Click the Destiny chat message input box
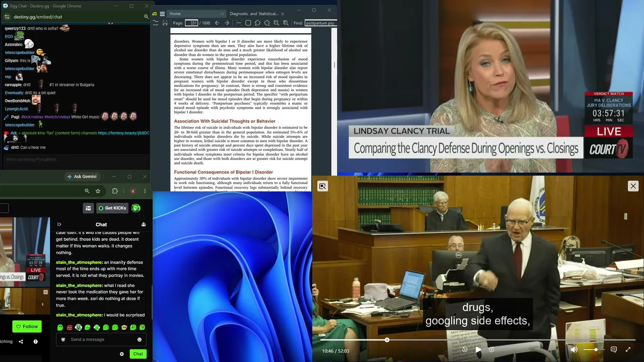 [75, 159]
